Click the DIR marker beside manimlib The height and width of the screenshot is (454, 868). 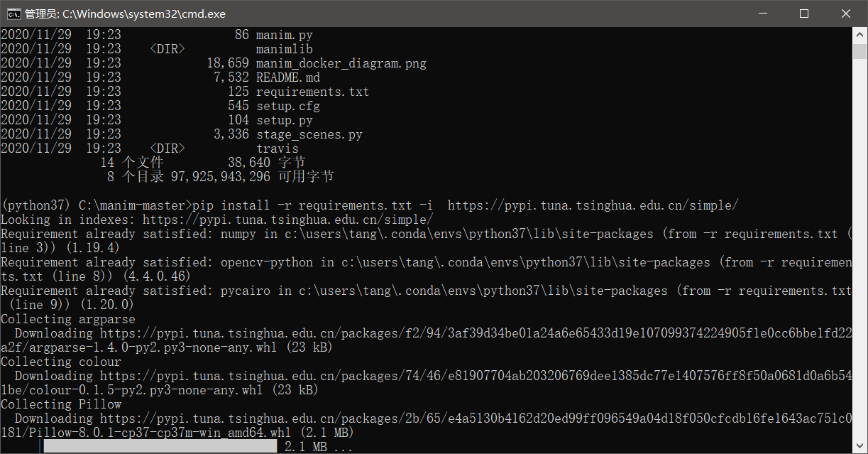coord(167,49)
